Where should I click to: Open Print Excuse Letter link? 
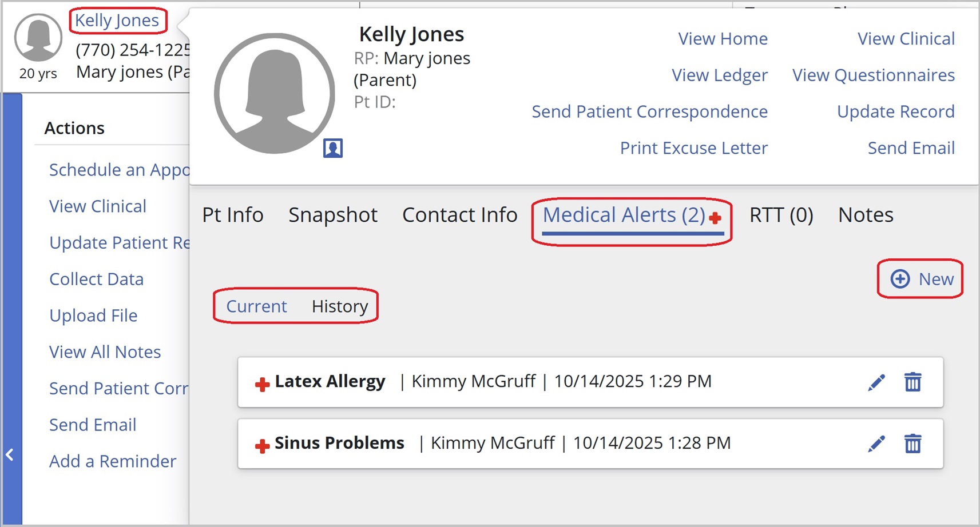[693, 148]
